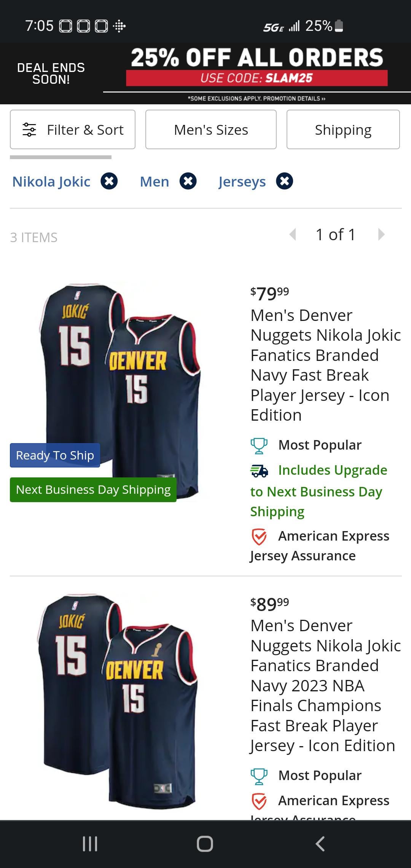Viewport: 411px width, 868px height.
Task: Go to the previous results page arrow
Action: click(293, 235)
